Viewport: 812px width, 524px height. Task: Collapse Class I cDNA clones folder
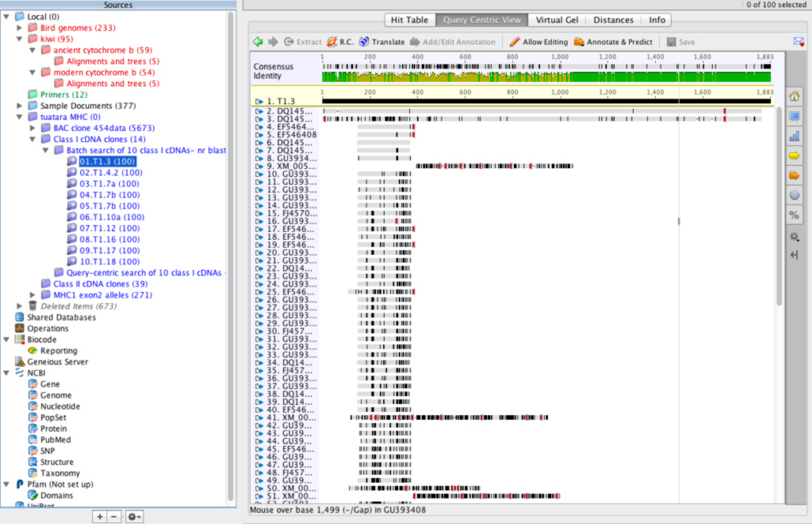click(32, 139)
